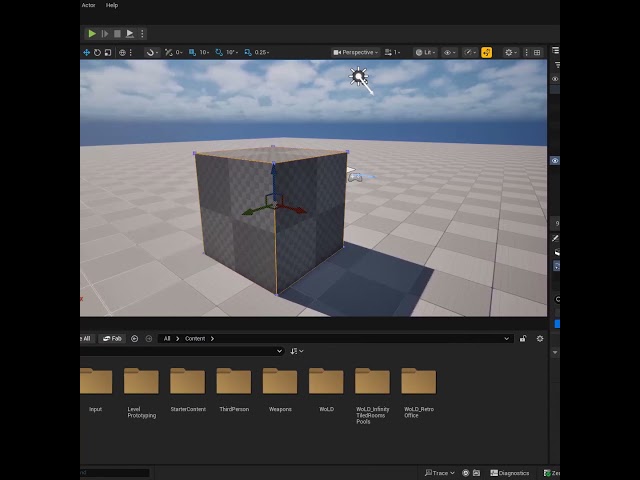The width and height of the screenshot is (640, 480).
Task: Click the frame skip button beside Play
Action: tap(105, 33)
